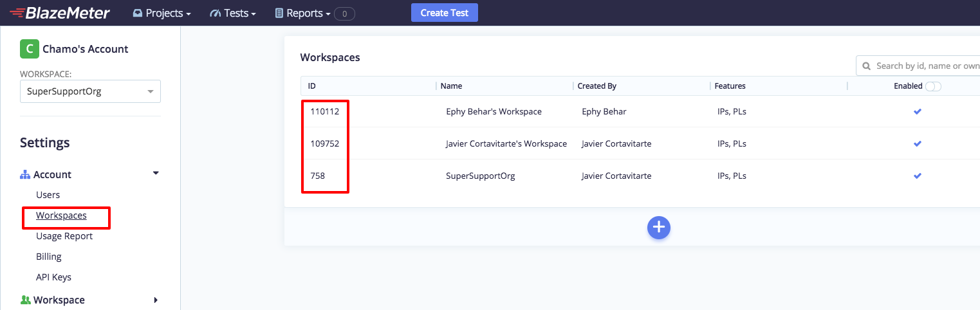The image size is (980, 310).
Task: Open the SuperSupportOrg workspace dropdown
Action: click(x=90, y=91)
